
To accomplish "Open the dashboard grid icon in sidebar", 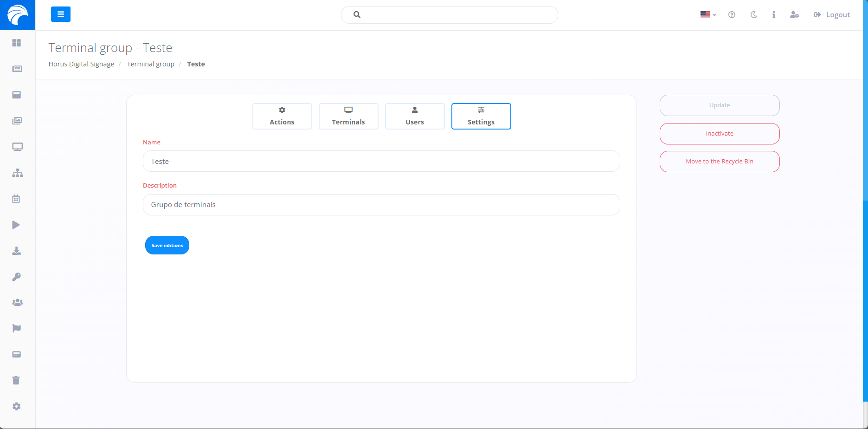I will coord(17,43).
